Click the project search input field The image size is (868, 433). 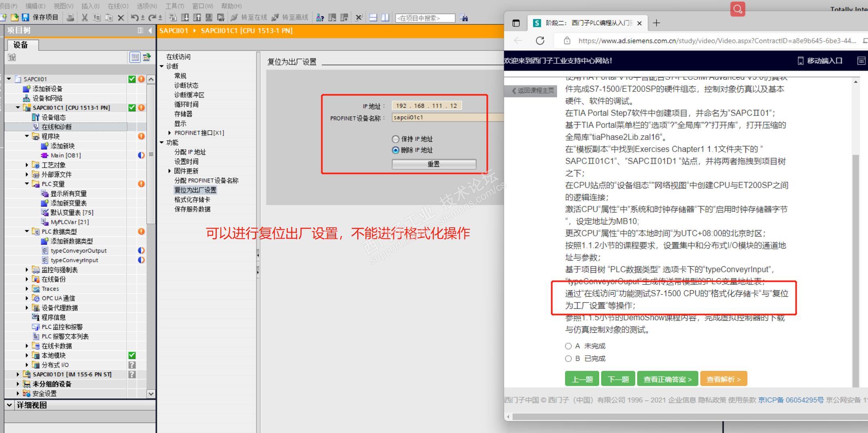425,18
